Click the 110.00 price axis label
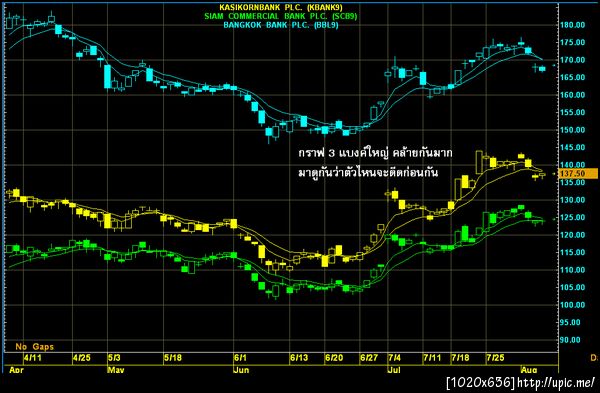This screenshot has width=600, height=393. [x=572, y=270]
